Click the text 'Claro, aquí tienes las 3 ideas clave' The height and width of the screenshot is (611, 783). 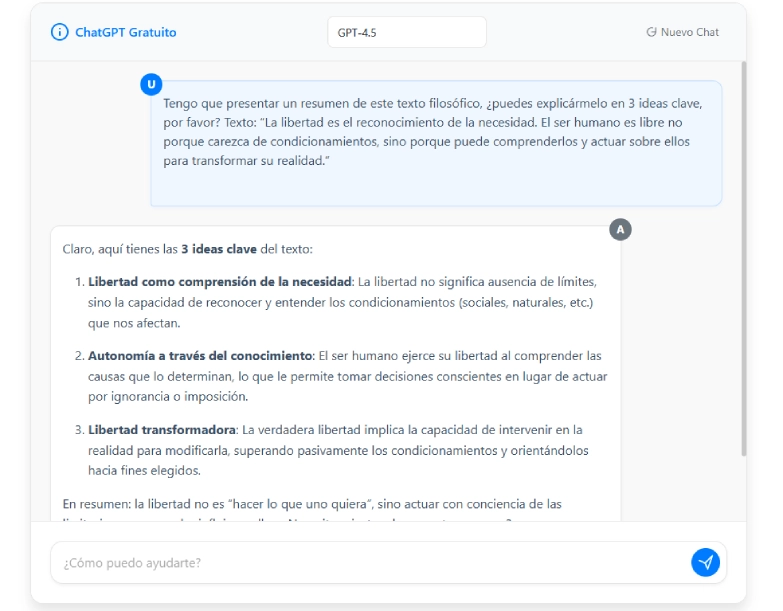click(x=159, y=249)
